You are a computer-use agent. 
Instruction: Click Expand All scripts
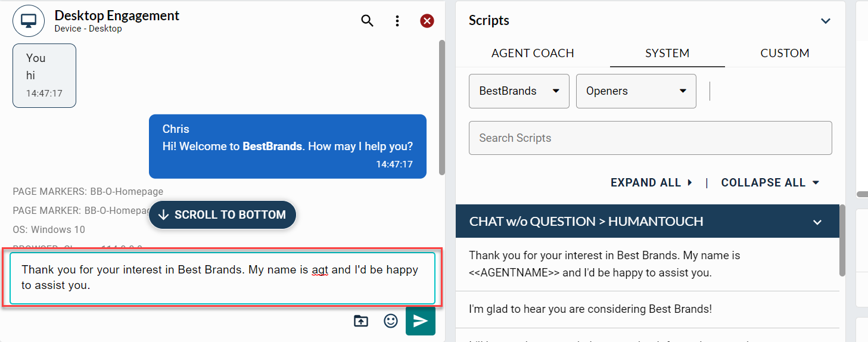click(651, 183)
